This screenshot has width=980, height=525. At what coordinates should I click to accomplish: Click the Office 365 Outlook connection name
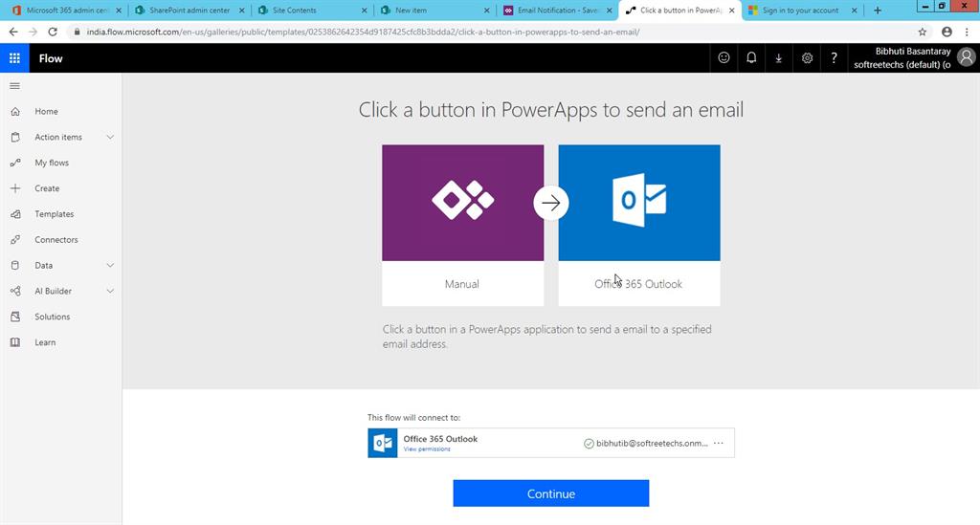(440, 439)
